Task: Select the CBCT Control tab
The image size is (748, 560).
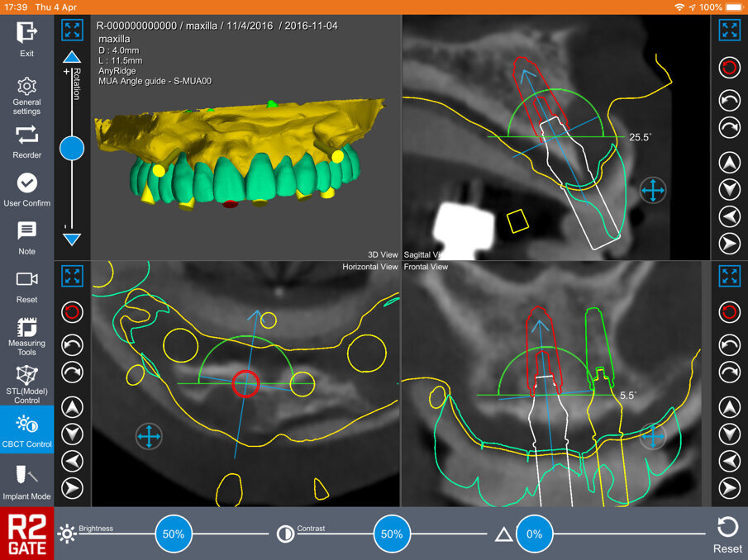Action: tap(27, 426)
